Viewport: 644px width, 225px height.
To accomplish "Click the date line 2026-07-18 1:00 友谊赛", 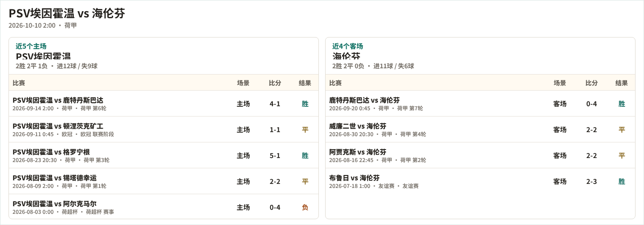I will (374, 186).
